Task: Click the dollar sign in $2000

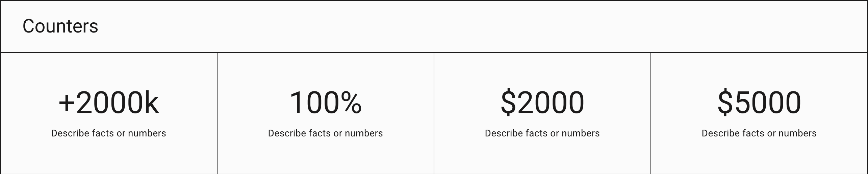Action: [x=508, y=103]
